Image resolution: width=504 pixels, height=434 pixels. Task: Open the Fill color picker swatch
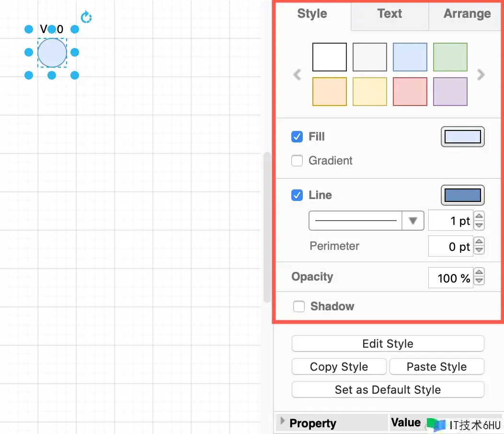pos(462,137)
